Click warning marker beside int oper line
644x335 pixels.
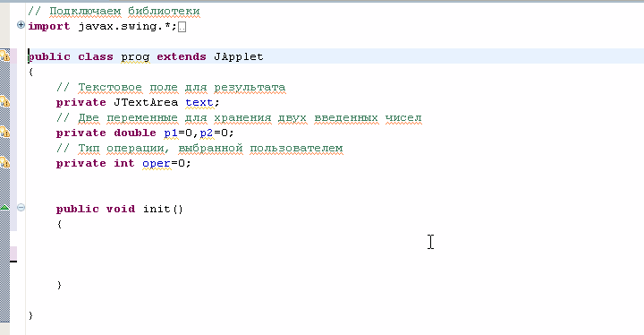point(5,162)
